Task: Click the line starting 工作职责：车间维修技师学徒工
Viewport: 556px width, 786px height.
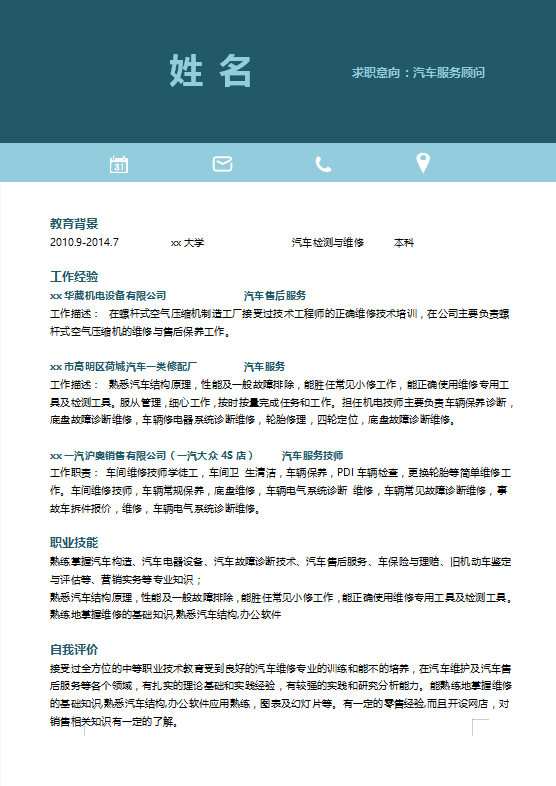Action: [x=280, y=473]
